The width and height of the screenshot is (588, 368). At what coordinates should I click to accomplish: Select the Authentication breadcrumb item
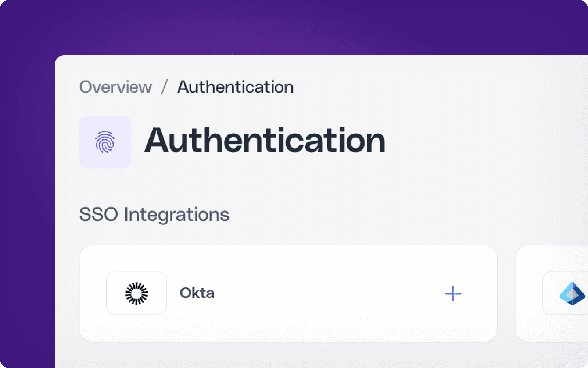236,87
